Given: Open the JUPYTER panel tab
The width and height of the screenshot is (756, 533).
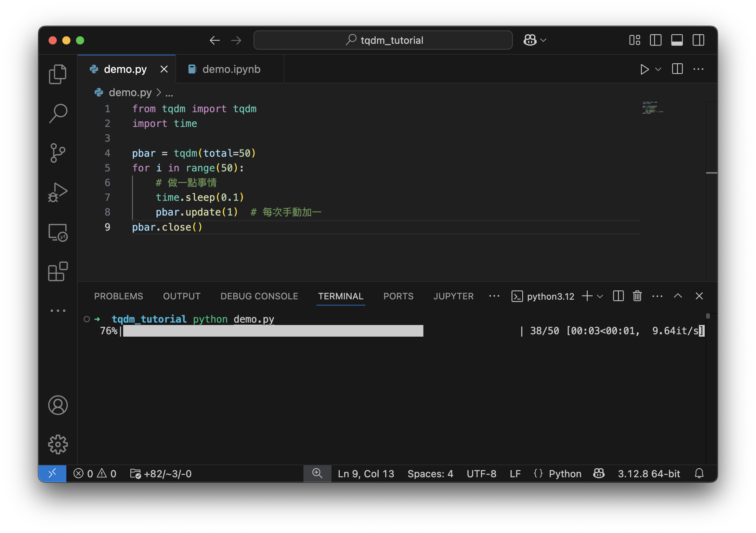Looking at the screenshot, I should tap(454, 296).
